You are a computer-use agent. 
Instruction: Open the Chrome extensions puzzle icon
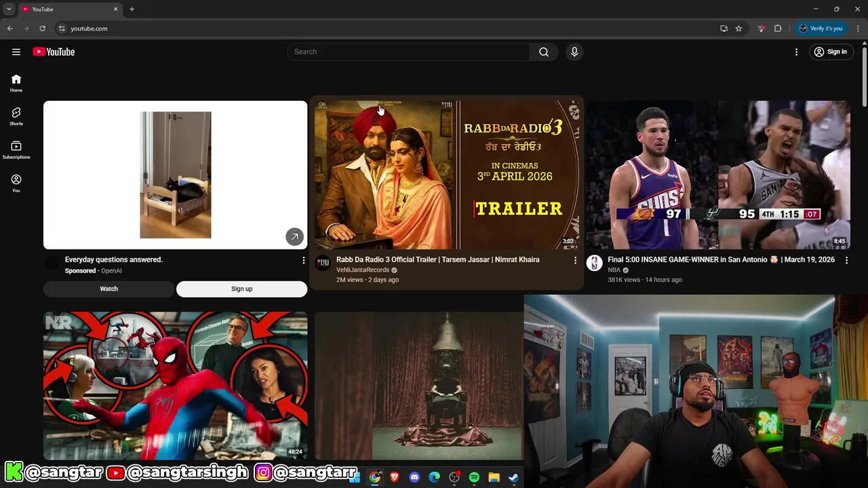778,28
